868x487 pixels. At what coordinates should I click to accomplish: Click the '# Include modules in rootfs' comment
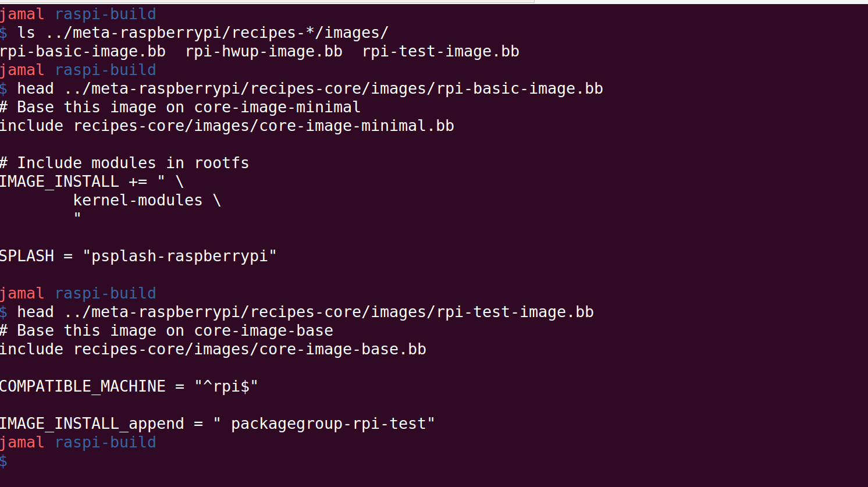pos(124,163)
